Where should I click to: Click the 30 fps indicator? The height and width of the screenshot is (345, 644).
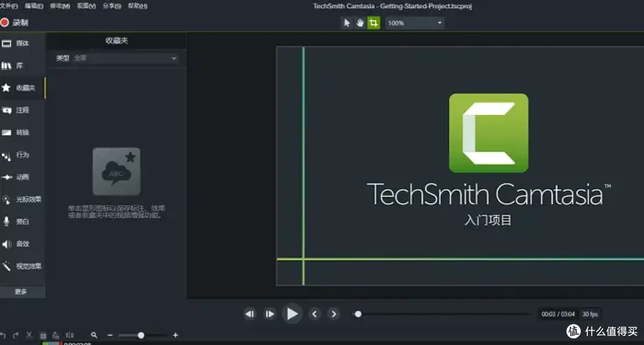point(590,314)
